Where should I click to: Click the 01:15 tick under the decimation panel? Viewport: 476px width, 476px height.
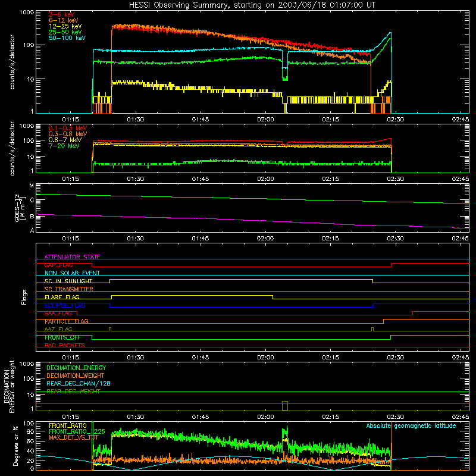70,417
